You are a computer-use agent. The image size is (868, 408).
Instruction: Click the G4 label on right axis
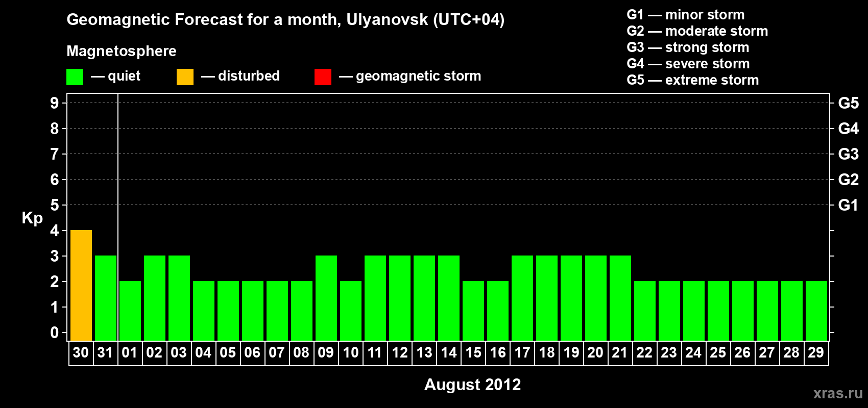[849, 129]
